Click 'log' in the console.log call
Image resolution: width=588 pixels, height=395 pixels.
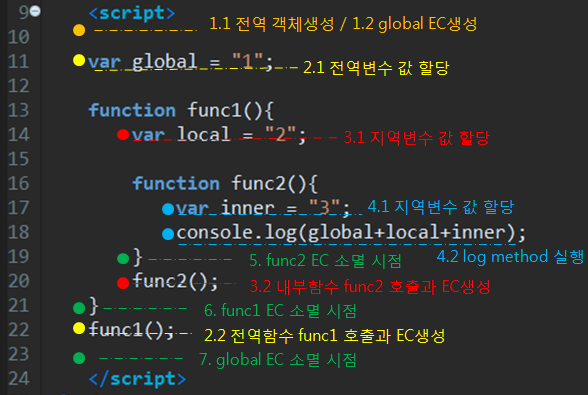coord(281,233)
